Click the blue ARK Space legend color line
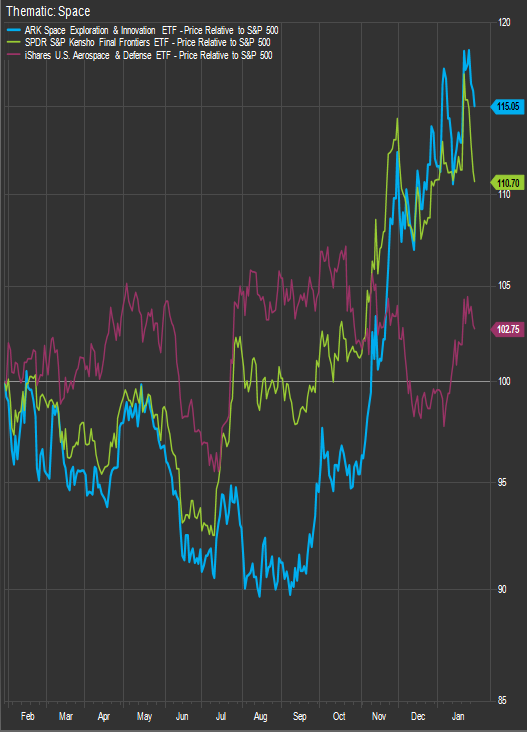The width and height of the screenshot is (527, 732). point(14,30)
